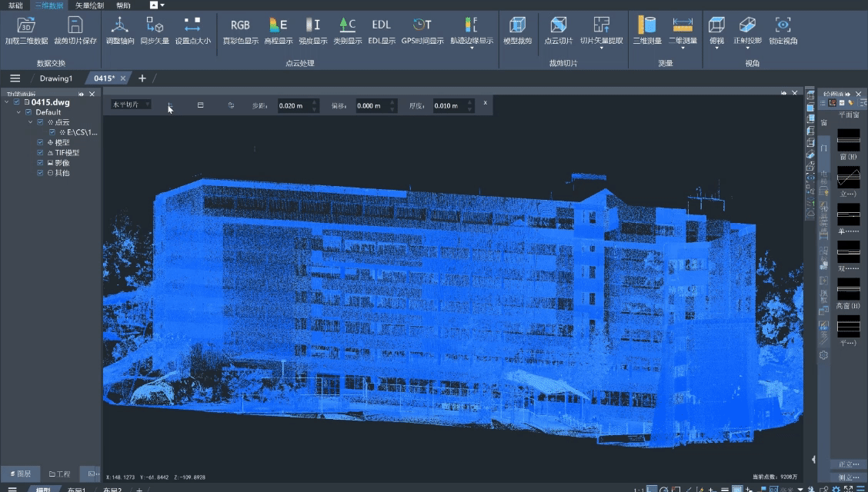Uncheck the 点云 layer checkbox
Screen dimensions: 868x492
click(x=40, y=122)
